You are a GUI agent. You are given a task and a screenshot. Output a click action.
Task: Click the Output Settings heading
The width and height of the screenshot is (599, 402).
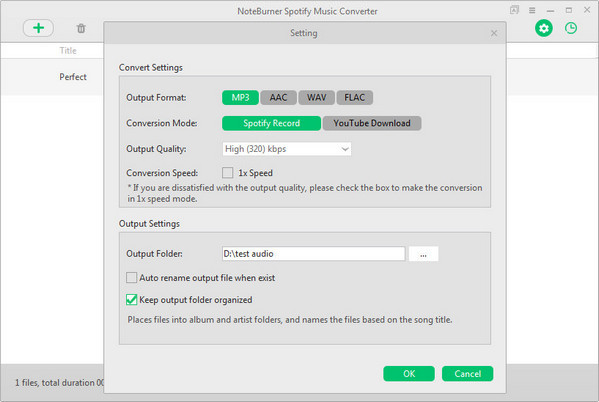[x=149, y=224]
